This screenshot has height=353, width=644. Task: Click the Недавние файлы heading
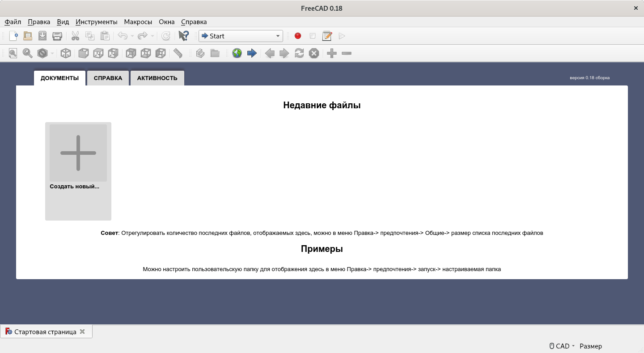pyautogui.click(x=322, y=105)
